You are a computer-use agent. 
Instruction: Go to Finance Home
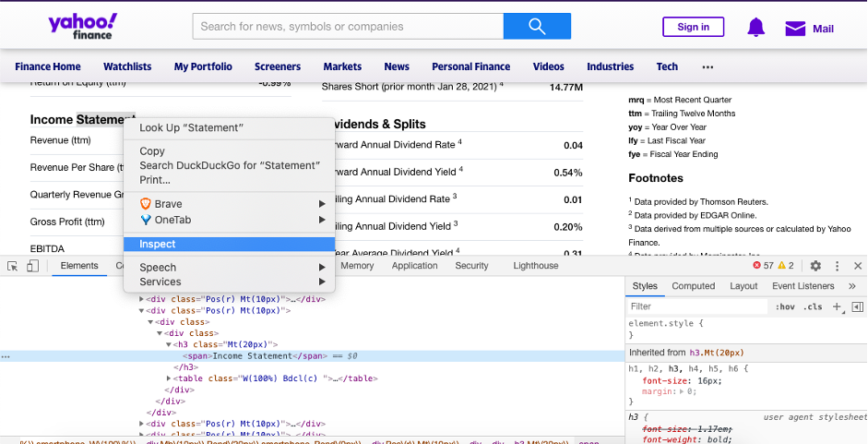[x=48, y=66]
